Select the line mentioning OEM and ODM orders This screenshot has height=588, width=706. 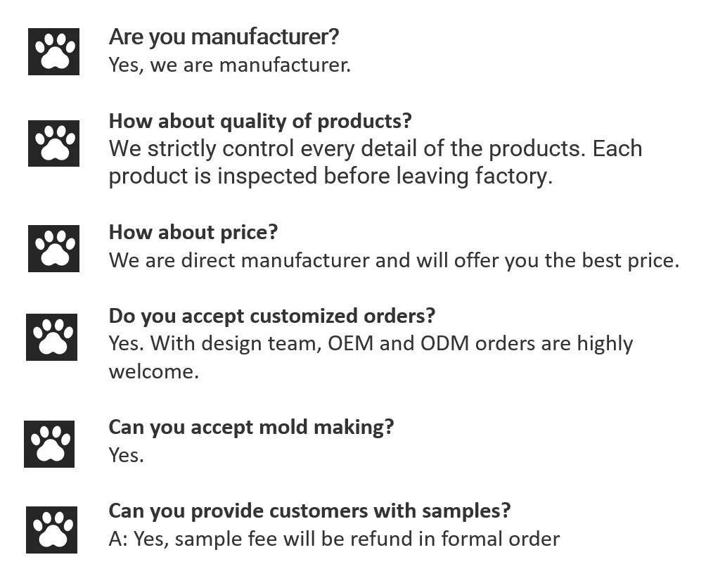371,344
